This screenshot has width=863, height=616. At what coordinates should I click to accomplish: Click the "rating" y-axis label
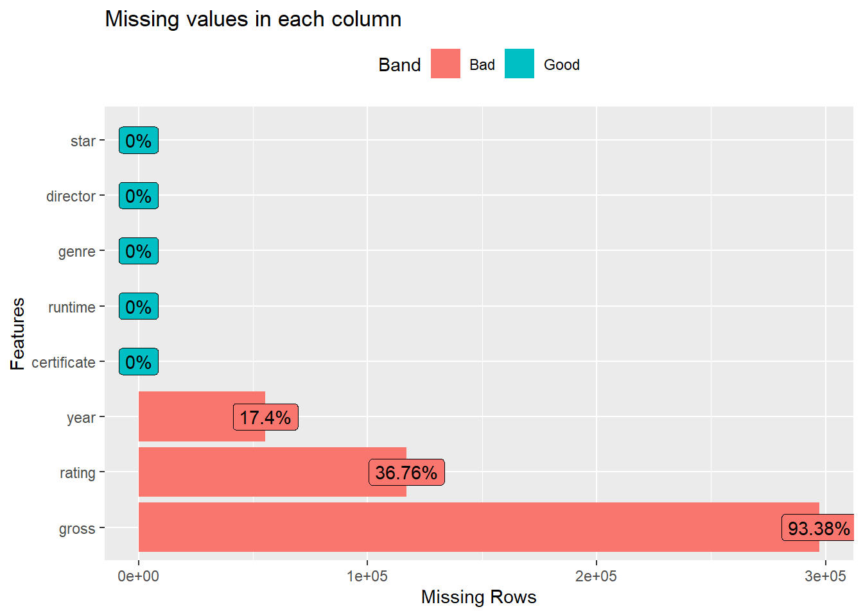click(x=77, y=473)
